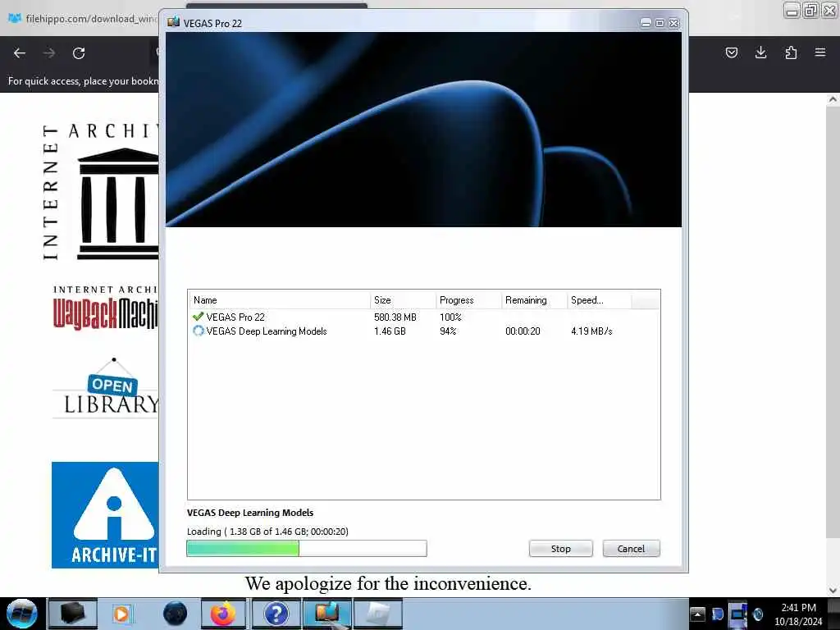Open the Wayback Machine logo link

click(106, 308)
